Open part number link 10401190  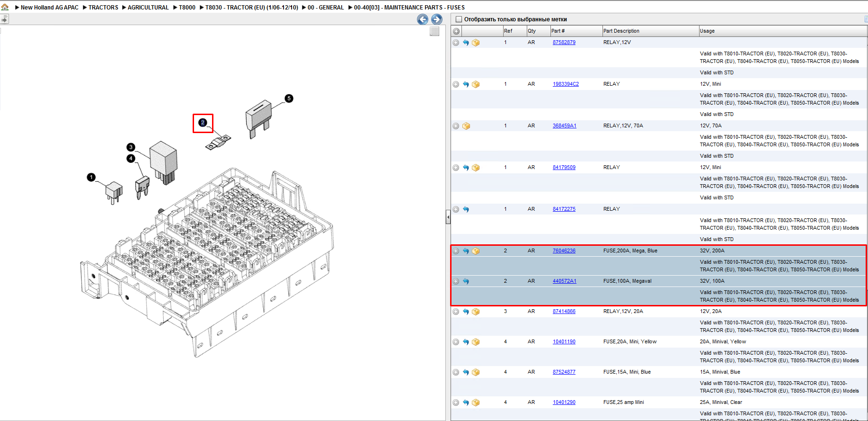(564, 341)
